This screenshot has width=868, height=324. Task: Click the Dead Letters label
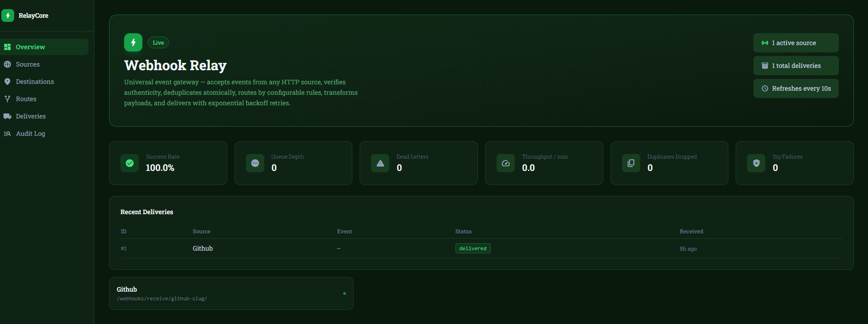click(x=413, y=157)
